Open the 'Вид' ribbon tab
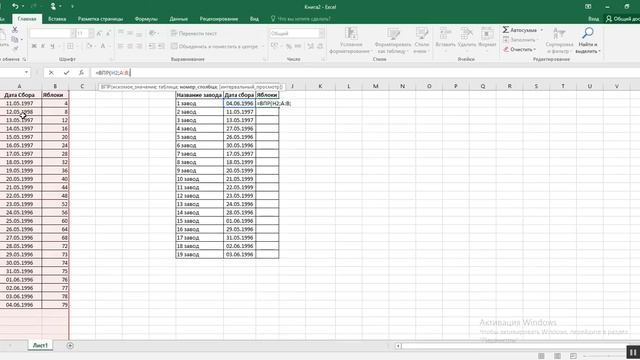 (254, 19)
